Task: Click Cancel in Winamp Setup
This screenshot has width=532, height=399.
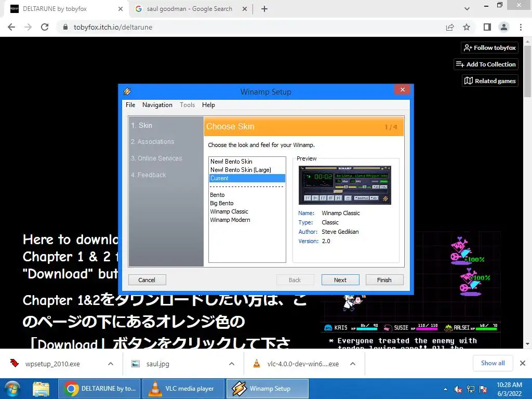Action: tap(147, 280)
